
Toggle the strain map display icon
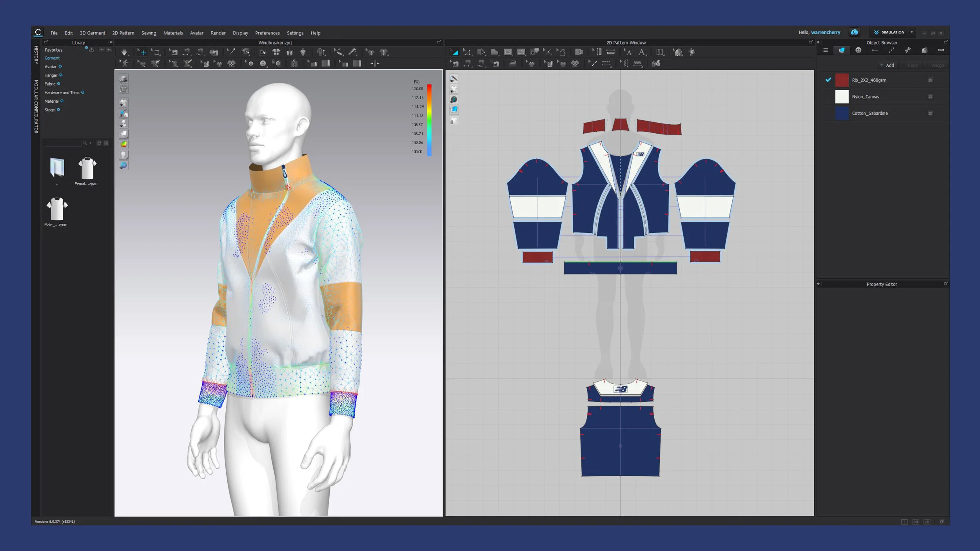click(x=123, y=144)
